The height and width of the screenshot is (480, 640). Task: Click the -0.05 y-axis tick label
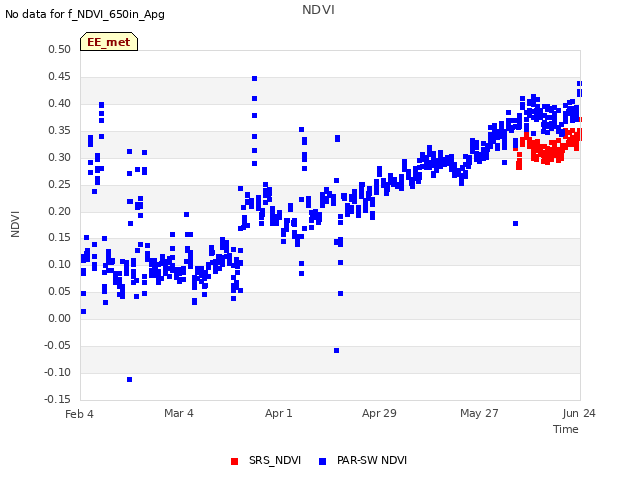(58, 345)
